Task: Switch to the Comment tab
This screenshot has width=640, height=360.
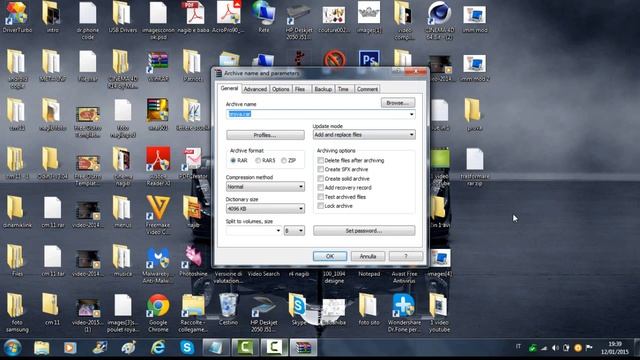Action: 367,89
